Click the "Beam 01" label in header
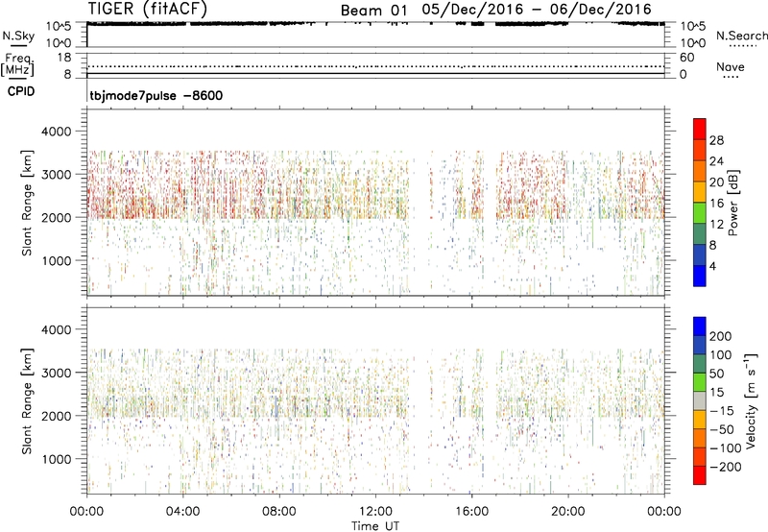Screen dimensions: 768x532 [373, 11]
